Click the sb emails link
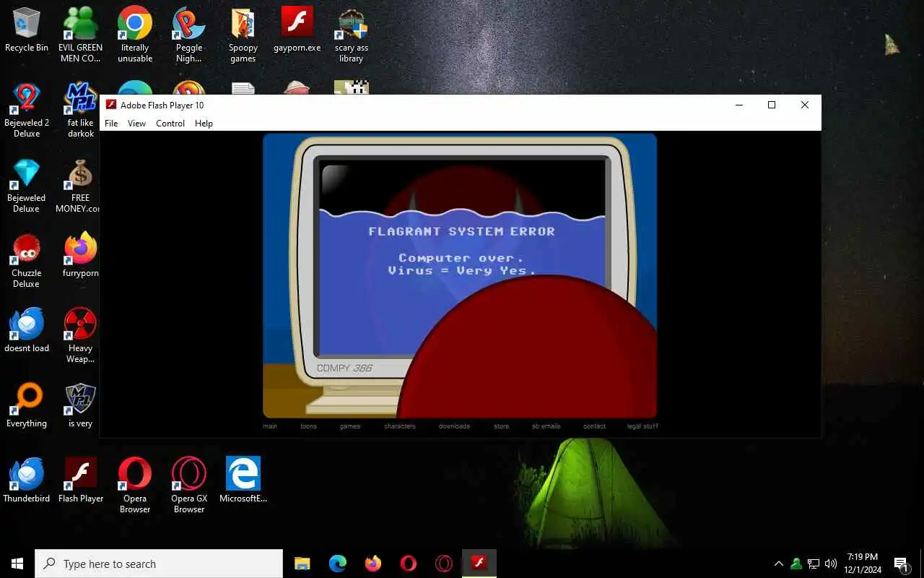924x578 pixels. (x=546, y=426)
